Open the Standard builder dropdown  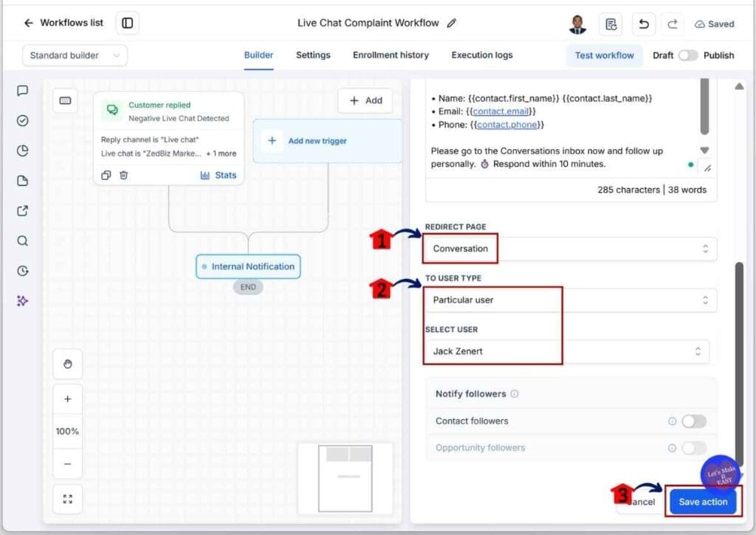tap(75, 55)
